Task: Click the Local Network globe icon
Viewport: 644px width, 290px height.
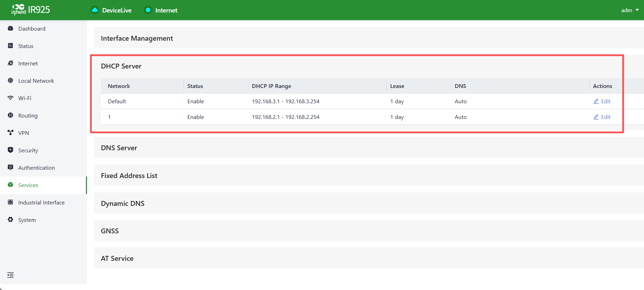Action: tap(10, 81)
